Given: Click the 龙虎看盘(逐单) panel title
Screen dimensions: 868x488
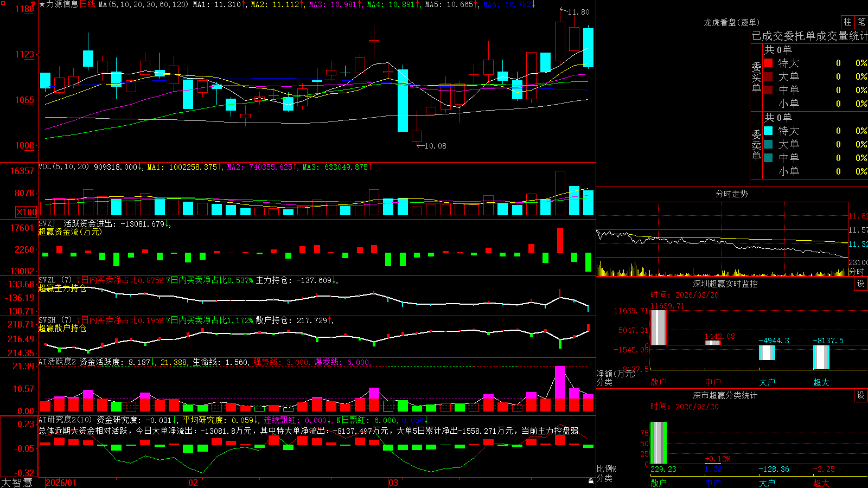Looking at the screenshot, I should (x=731, y=22).
